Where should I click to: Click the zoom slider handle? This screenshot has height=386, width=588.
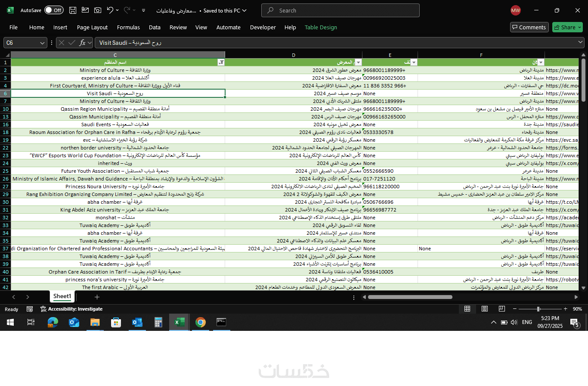[538, 309]
